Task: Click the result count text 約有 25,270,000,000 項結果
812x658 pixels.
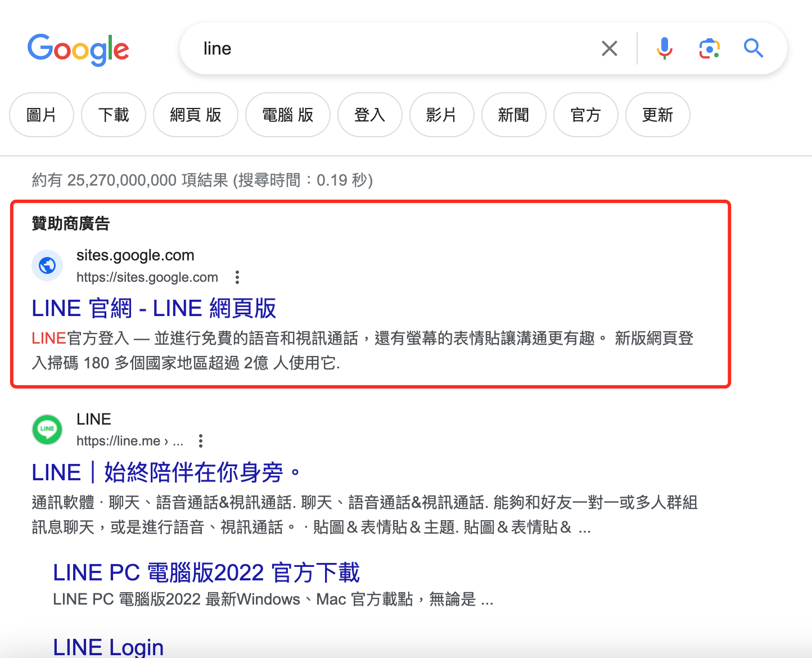Action: click(130, 180)
